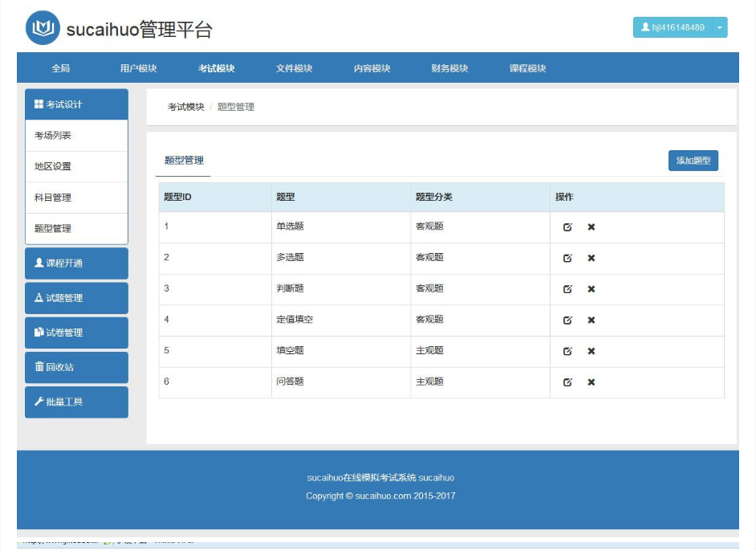The width and height of the screenshot is (756, 551).
Task: Click the edit icon for 单选题 row
Action: (x=567, y=227)
